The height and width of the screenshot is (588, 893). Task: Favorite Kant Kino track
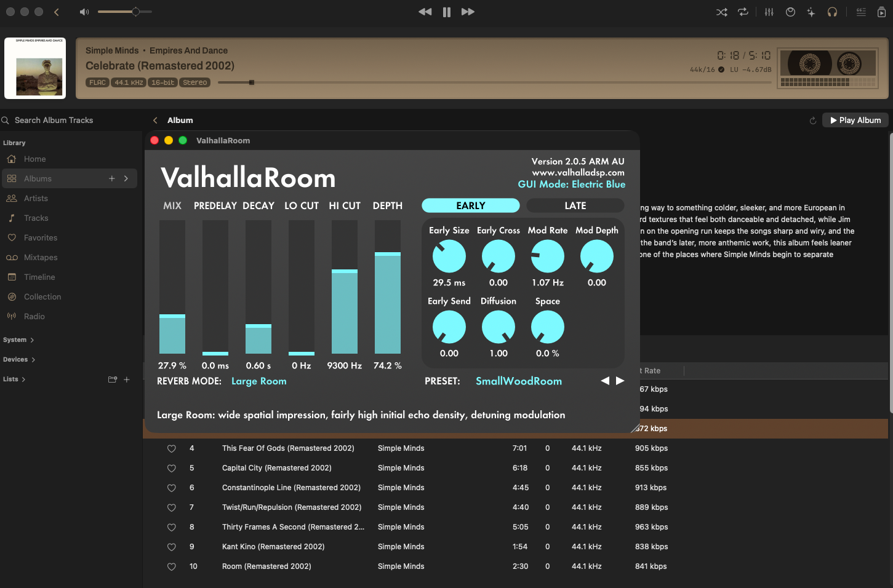[x=172, y=547]
